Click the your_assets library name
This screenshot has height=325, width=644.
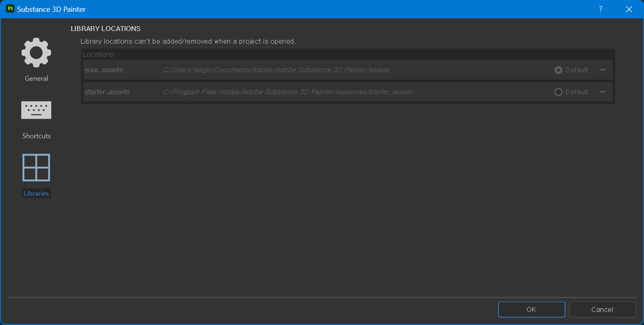click(x=104, y=70)
